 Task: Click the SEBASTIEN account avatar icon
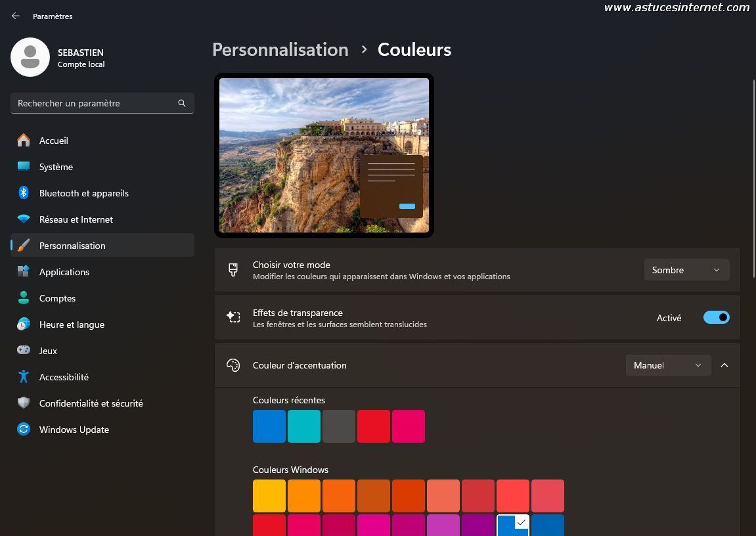[x=30, y=57]
